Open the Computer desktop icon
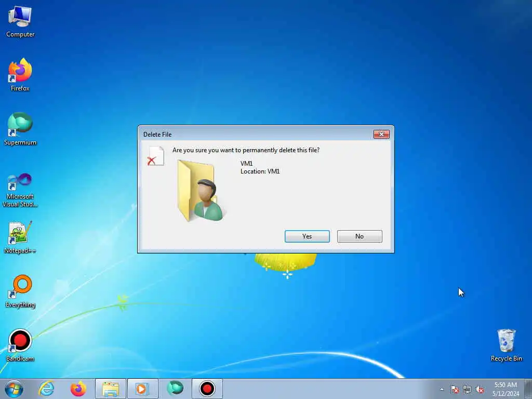Screen dimensions: 532x399 click(20, 22)
